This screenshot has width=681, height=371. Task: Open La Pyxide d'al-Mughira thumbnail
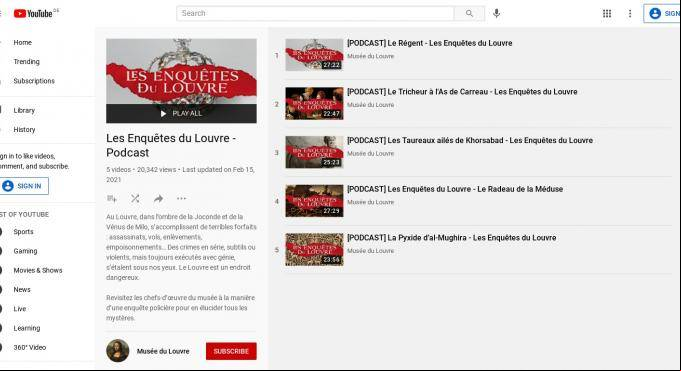coord(314,249)
